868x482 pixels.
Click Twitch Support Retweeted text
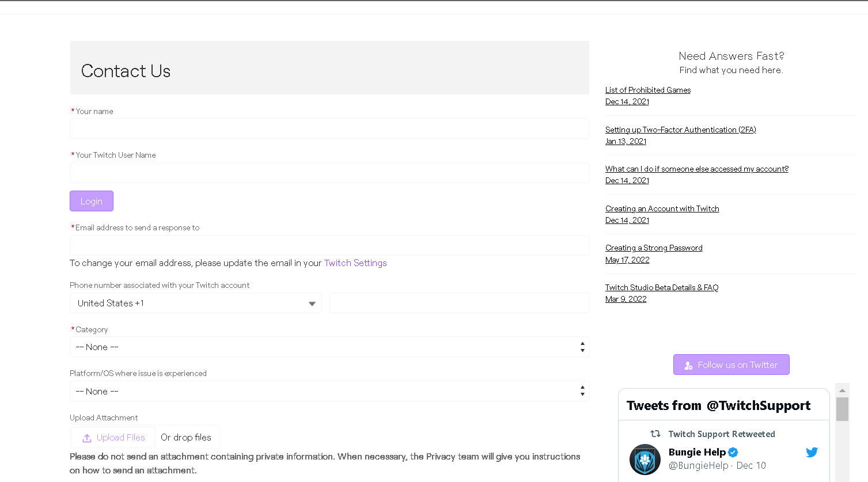pos(722,434)
